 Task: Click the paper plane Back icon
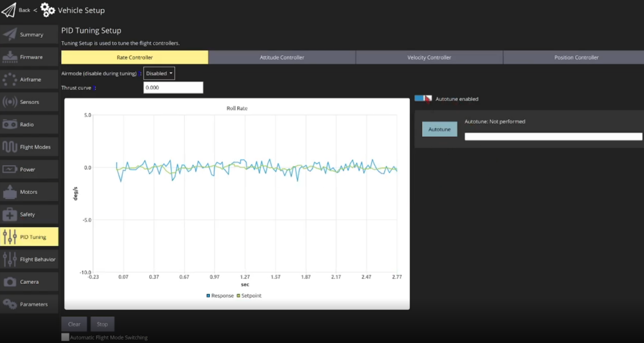coord(9,10)
